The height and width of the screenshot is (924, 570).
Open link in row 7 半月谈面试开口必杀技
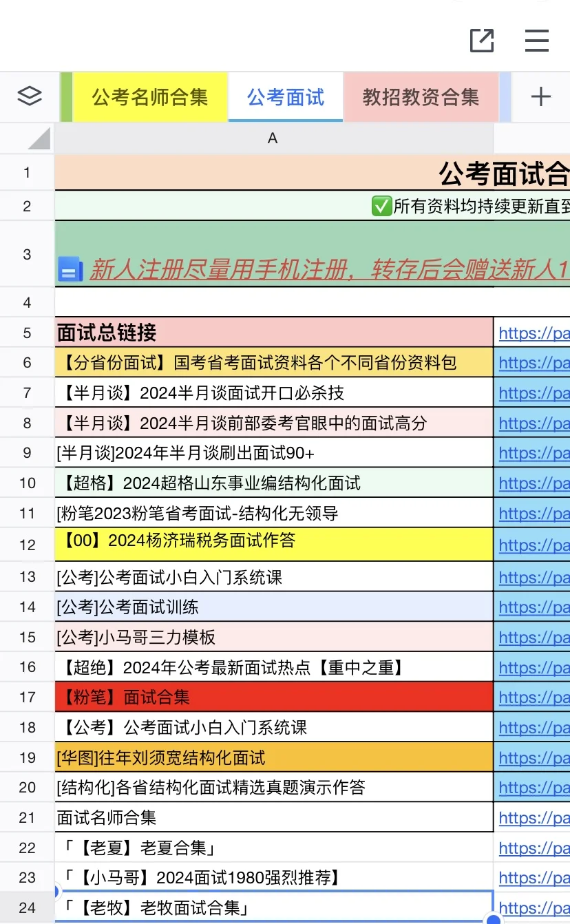[x=534, y=393]
